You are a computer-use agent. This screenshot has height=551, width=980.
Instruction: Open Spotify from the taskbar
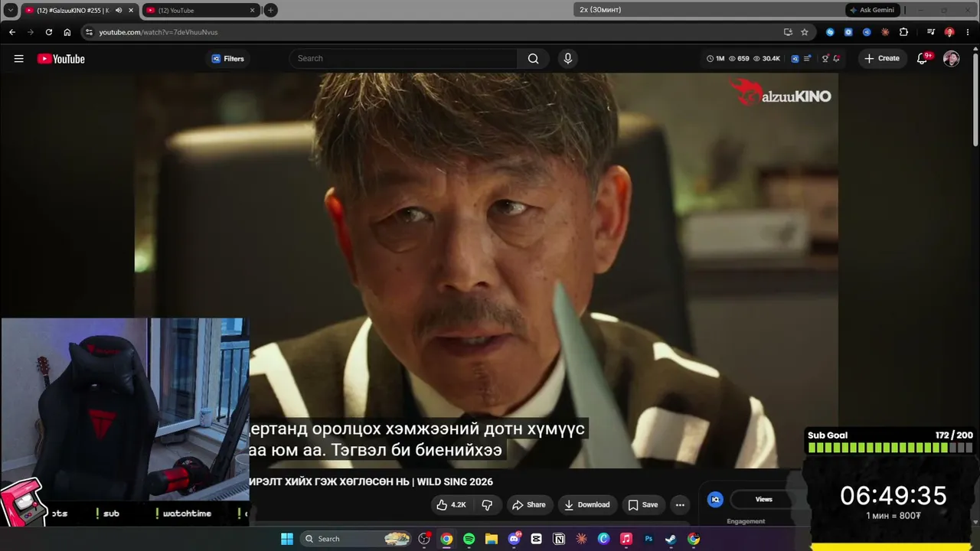[469, 539]
